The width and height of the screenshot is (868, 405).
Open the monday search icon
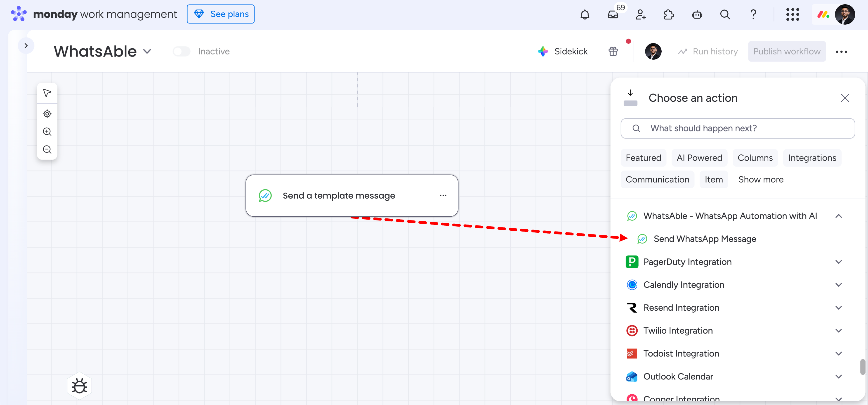click(x=725, y=14)
